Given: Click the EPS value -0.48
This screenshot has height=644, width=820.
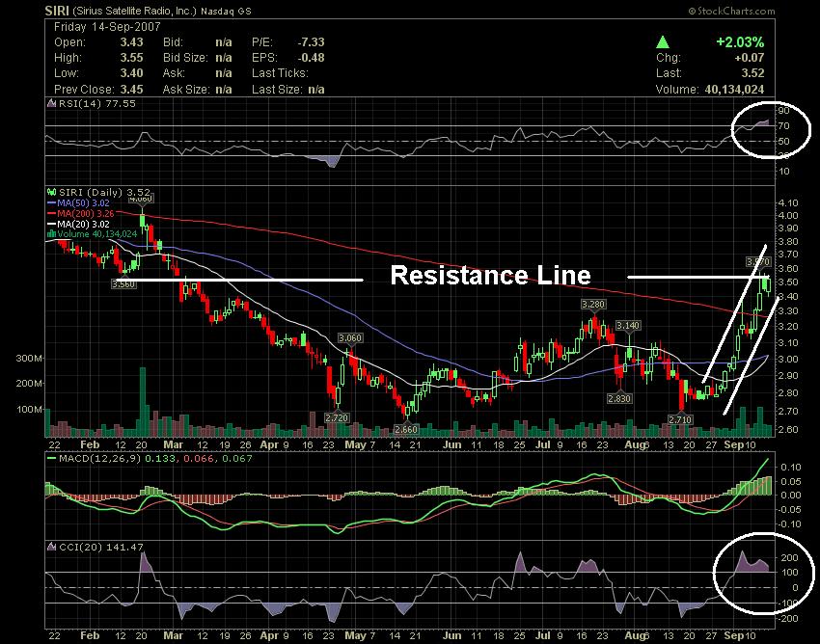Looking at the screenshot, I should tap(311, 58).
